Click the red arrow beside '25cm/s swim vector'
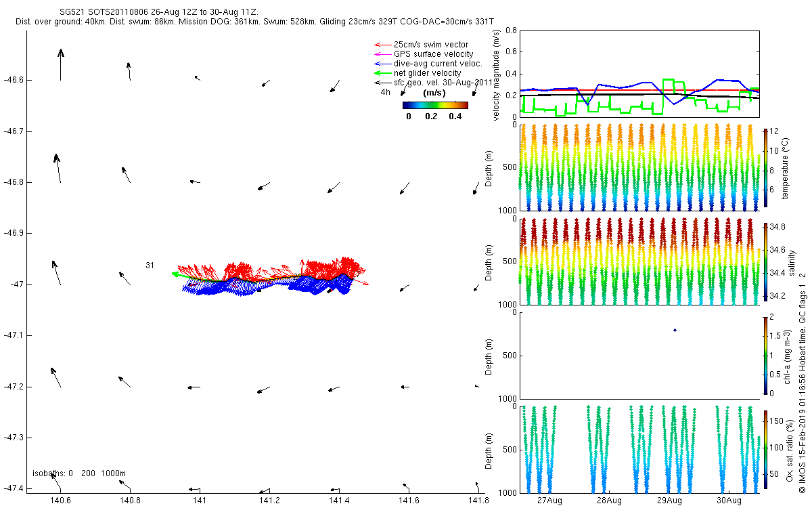Image resolution: width=812 pixels, height=508 pixels. (383, 45)
